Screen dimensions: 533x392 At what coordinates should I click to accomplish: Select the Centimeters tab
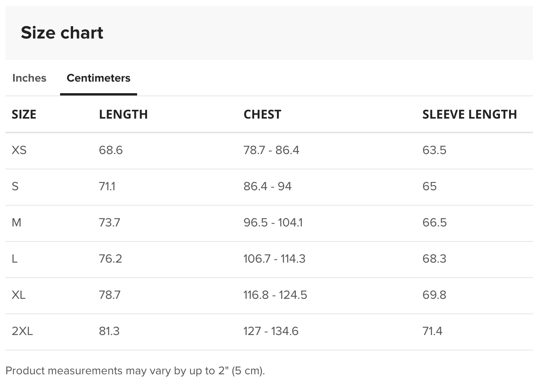click(x=99, y=78)
